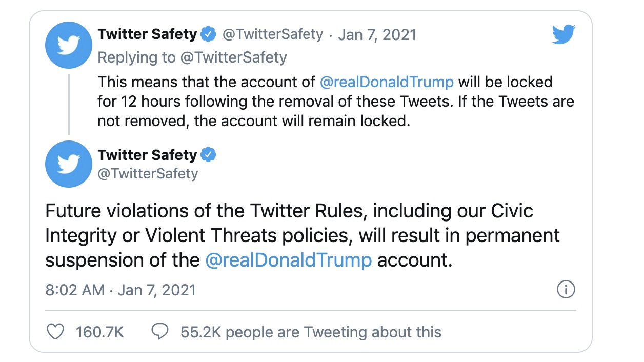The image size is (644, 362).
Task: Click the @TwitterSafety handle next to Jan 7, 2021
Action: pyautogui.click(x=272, y=34)
